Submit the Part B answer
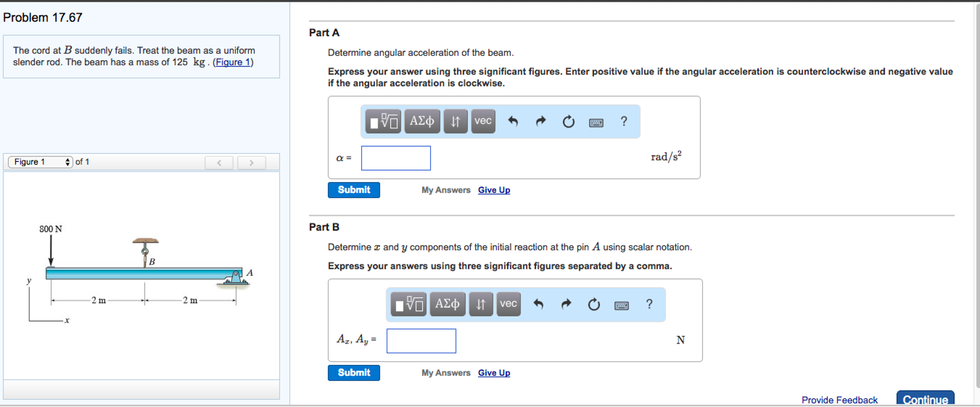 click(x=353, y=373)
